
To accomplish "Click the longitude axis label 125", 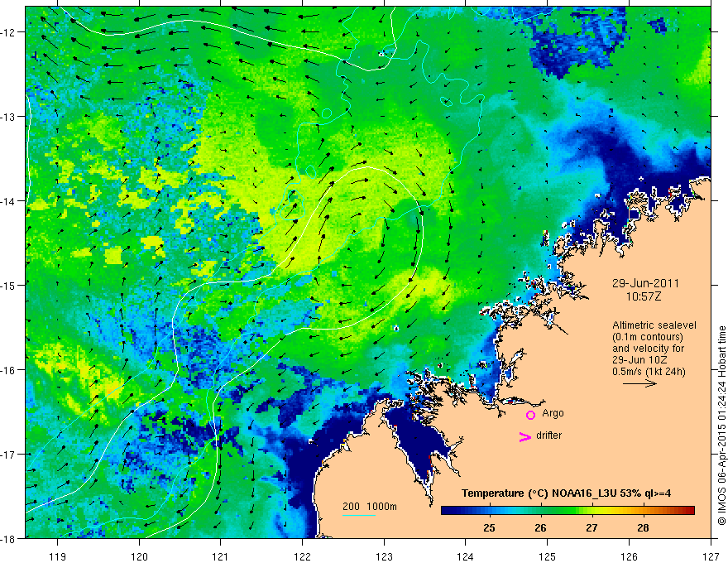I will click(548, 556).
